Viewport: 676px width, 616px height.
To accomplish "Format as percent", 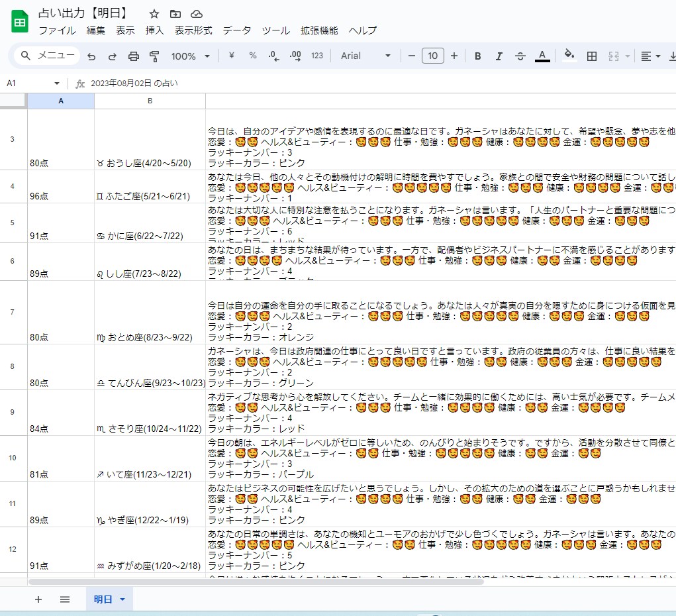I will tap(253, 55).
